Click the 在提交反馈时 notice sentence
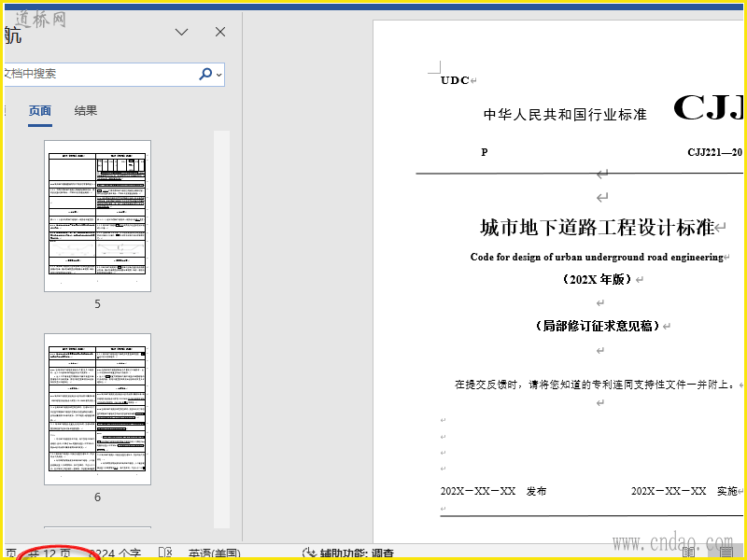The image size is (747, 560). click(595, 385)
